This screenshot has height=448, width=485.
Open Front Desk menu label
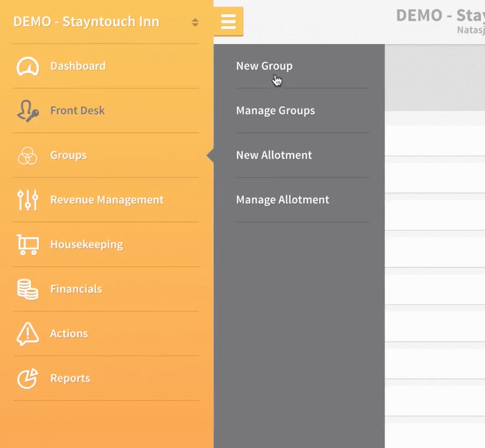(x=78, y=110)
